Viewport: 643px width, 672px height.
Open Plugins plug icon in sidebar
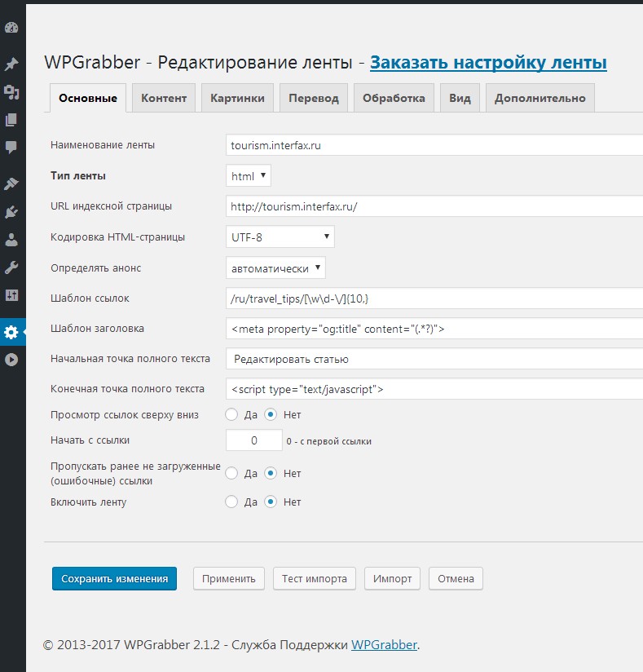(x=11, y=212)
